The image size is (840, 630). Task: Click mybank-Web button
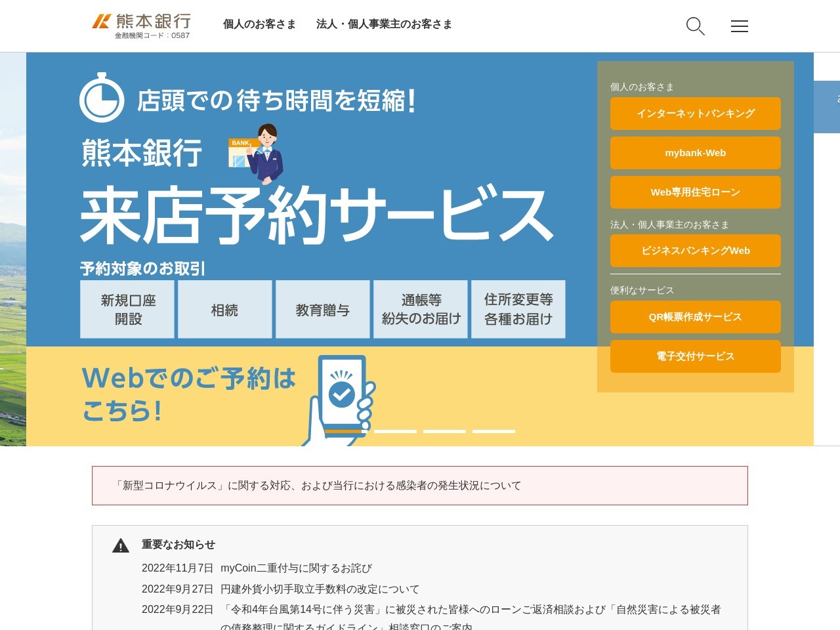pos(696,153)
